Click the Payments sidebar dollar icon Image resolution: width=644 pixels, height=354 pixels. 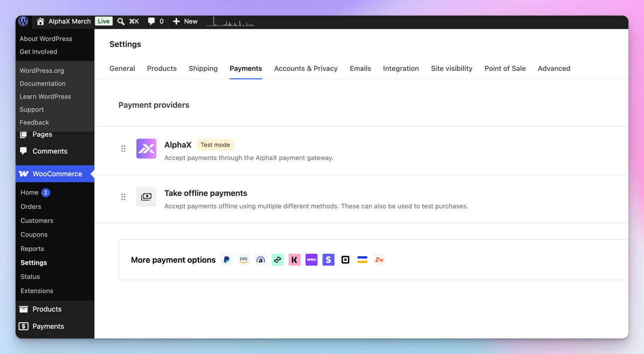23,326
